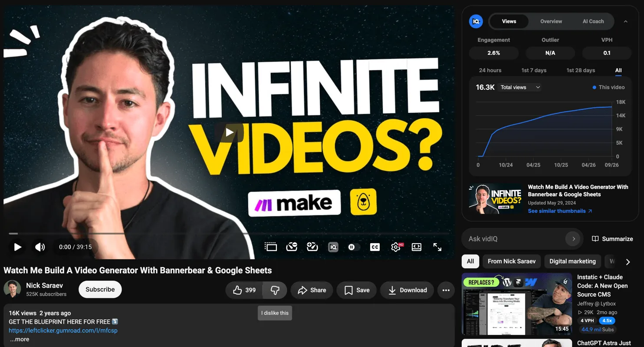Play the video with the control bar play button
This screenshot has width=644, height=347.
(x=17, y=247)
